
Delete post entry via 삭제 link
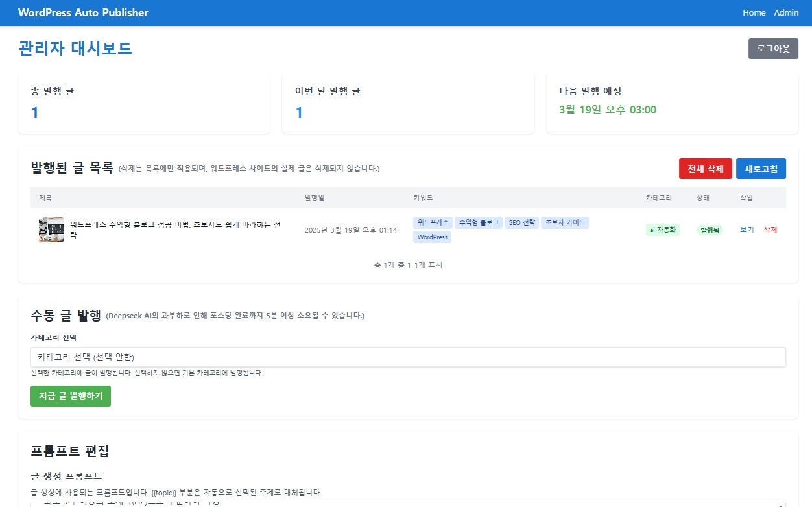pyautogui.click(x=770, y=230)
